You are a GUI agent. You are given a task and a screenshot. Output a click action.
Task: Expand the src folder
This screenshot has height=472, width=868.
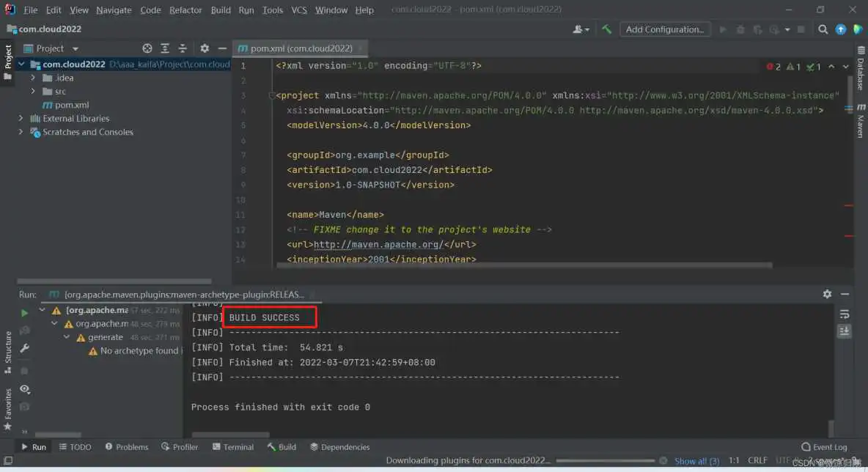point(34,92)
